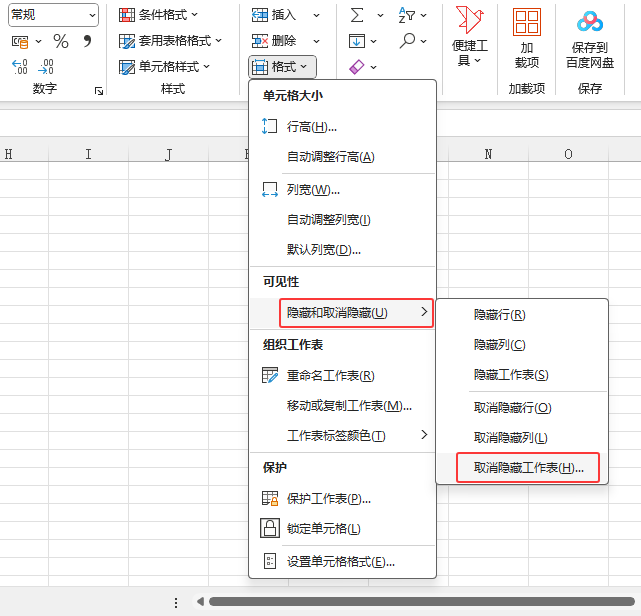Apply percent style format
This screenshot has height=616, width=641.
(x=61, y=41)
